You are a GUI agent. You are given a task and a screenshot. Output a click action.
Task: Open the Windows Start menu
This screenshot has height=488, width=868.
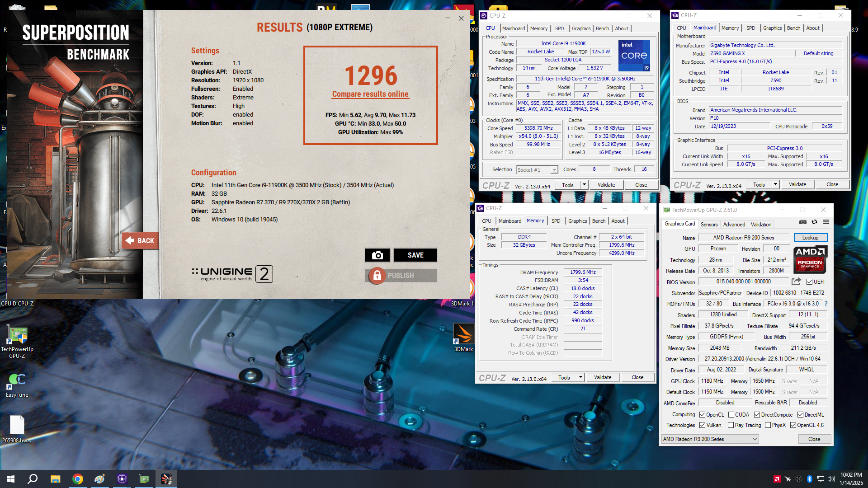click(11, 479)
